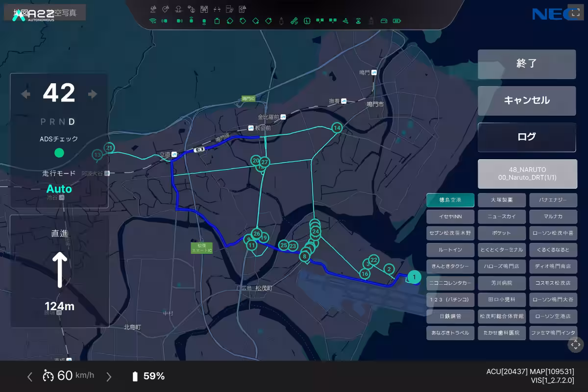Decrease speed limit with left chevron
This screenshot has height=392, width=588.
(30, 376)
